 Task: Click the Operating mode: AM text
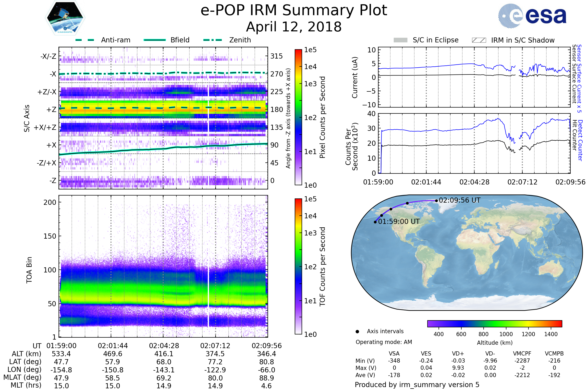click(384, 342)
